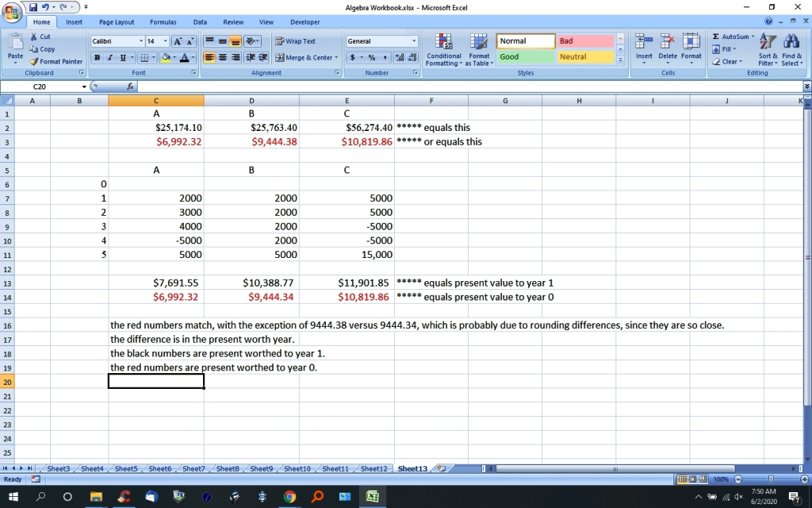The width and height of the screenshot is (812, 508).
Task: Open Sort & Filter options
Action: click(768, 50)
